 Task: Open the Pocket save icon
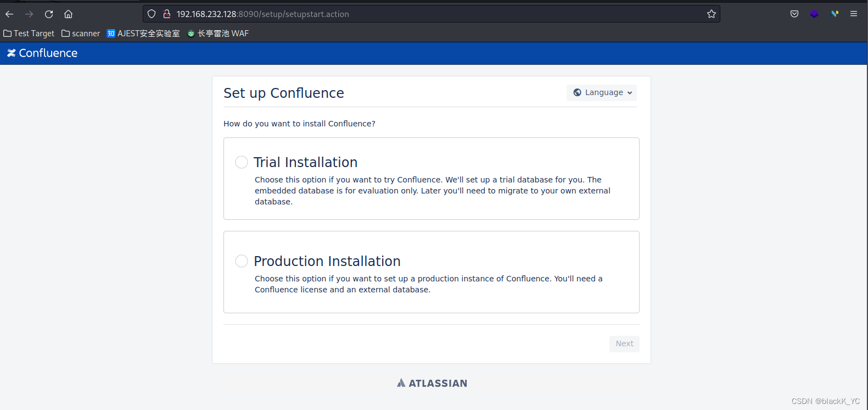pos(794,14)
